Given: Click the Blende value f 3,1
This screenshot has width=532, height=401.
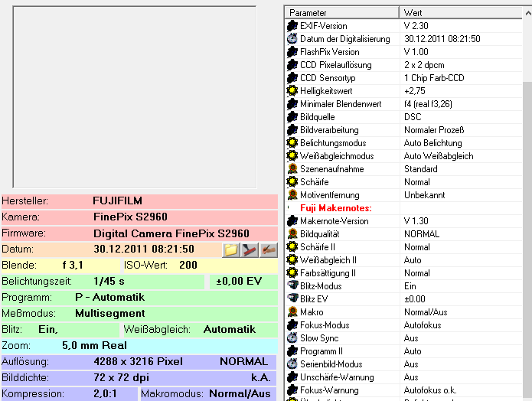Looking at the screenshot, I should [73, 265].
